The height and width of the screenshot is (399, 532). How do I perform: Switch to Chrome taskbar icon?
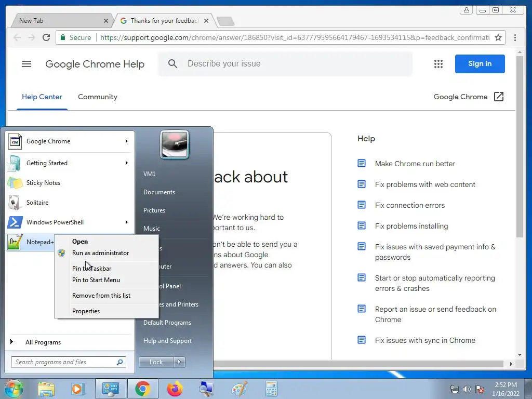point(142,389)
